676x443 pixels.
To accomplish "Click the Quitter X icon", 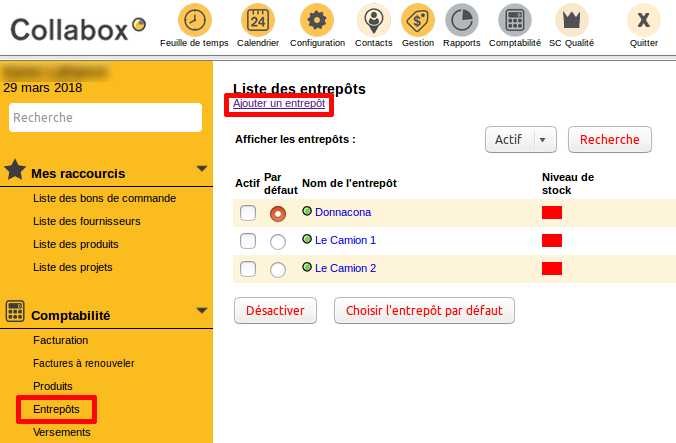I will coord(643,20).
